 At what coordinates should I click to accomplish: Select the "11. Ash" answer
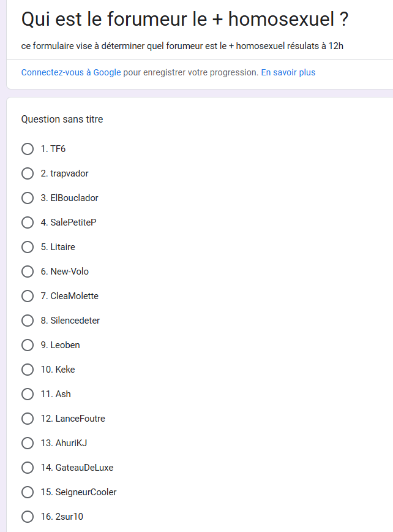pyautogui.click(x=28, y=394)
